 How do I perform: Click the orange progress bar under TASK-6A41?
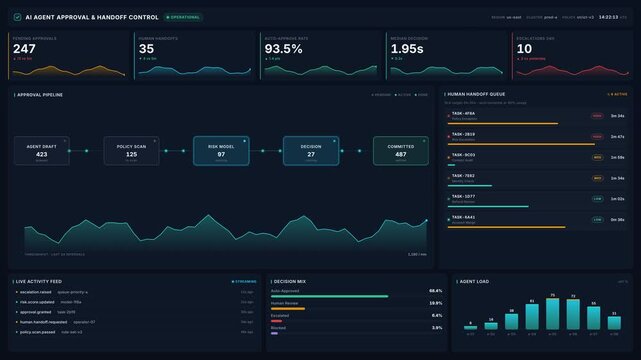[x=507, y=227]
